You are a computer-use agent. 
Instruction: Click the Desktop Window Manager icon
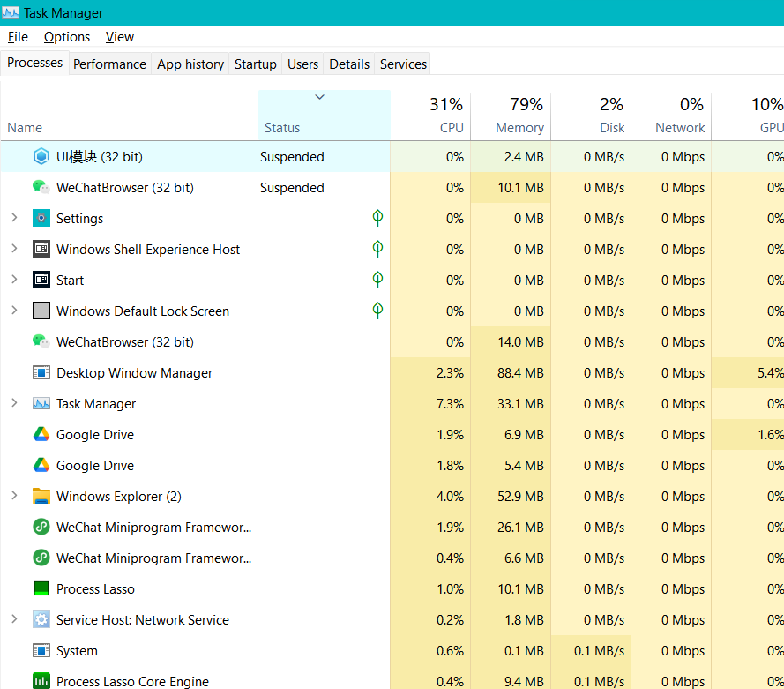(41, 372)
